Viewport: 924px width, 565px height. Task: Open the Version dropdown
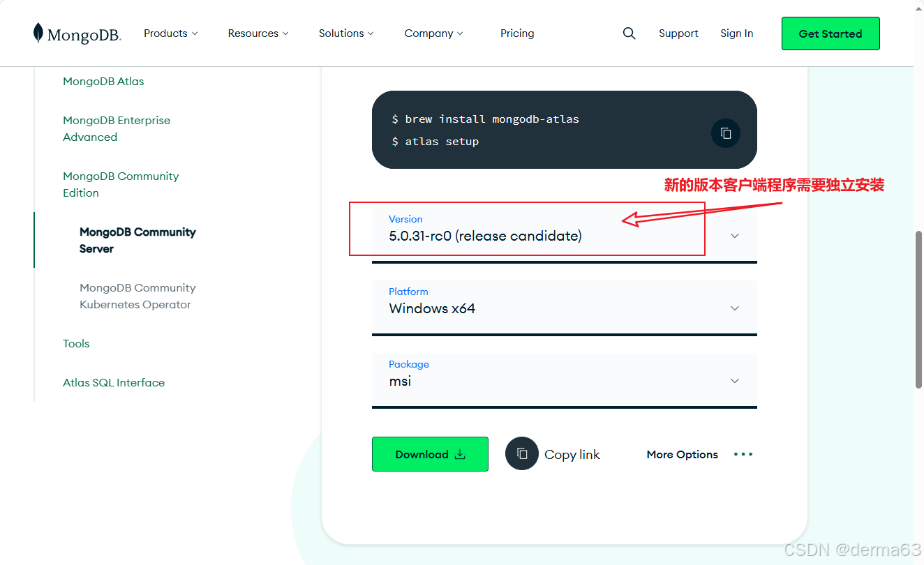click(x=565, y=235)
